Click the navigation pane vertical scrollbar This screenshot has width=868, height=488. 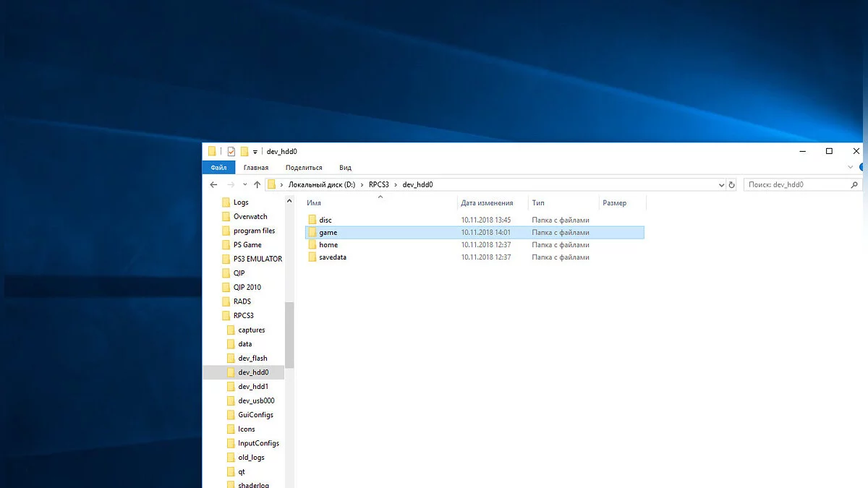coord(289,335)
